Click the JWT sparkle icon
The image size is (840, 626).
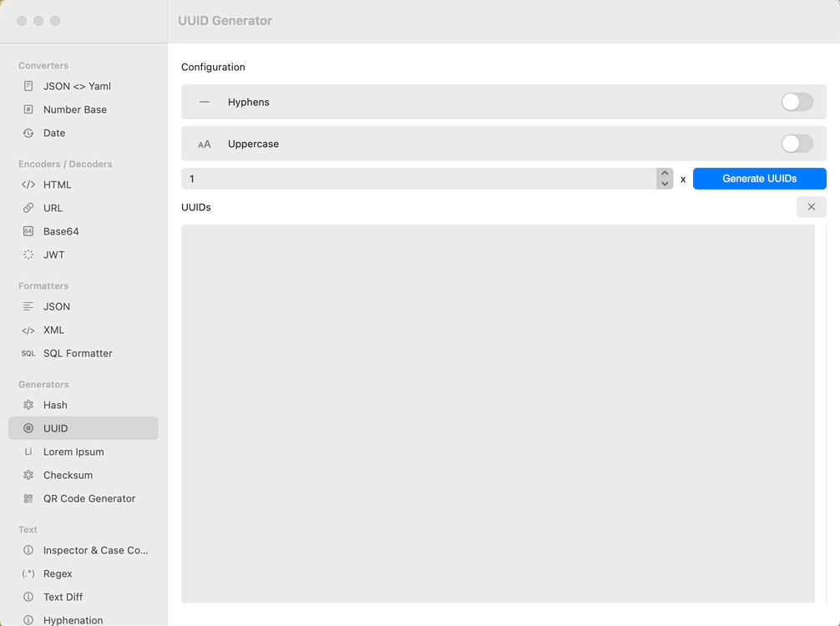(28, 255)
